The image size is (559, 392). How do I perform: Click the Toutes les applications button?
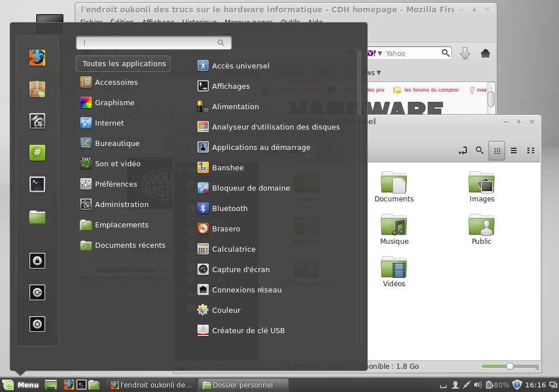(x=123, y=63)
